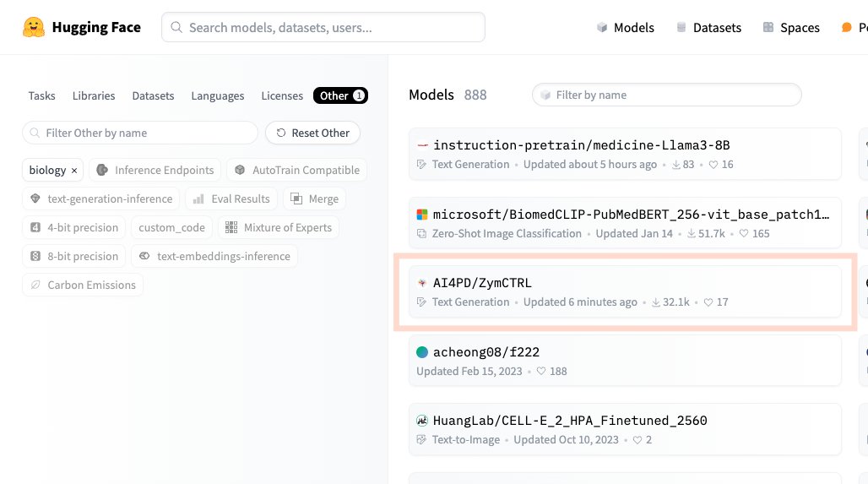This screenshot has height=484, width=868.
Task: Focus the Filter Other by name field
Action: (140, 133)
